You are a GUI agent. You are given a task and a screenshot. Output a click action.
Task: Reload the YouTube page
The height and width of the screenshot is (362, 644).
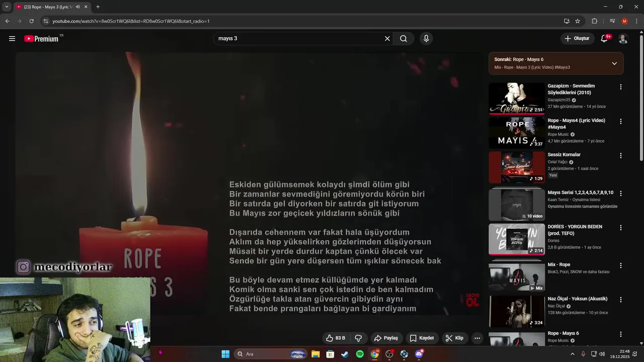click(31, 21)
